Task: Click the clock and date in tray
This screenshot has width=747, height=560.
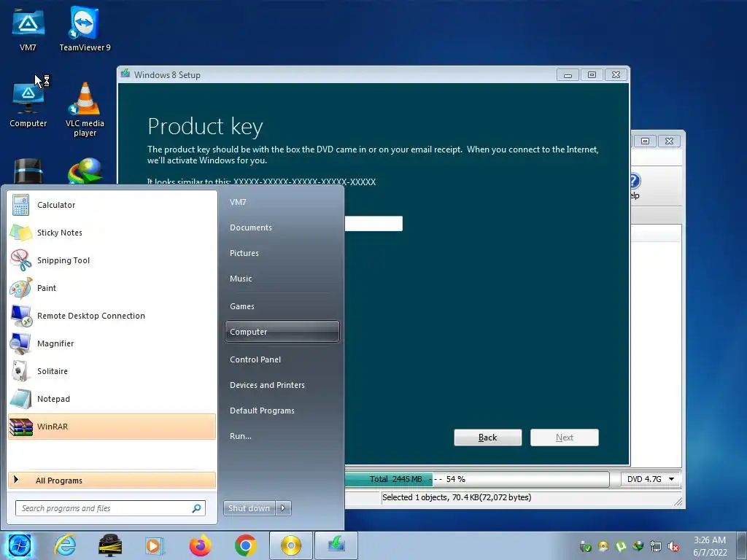Action: [x=710, y=546]
